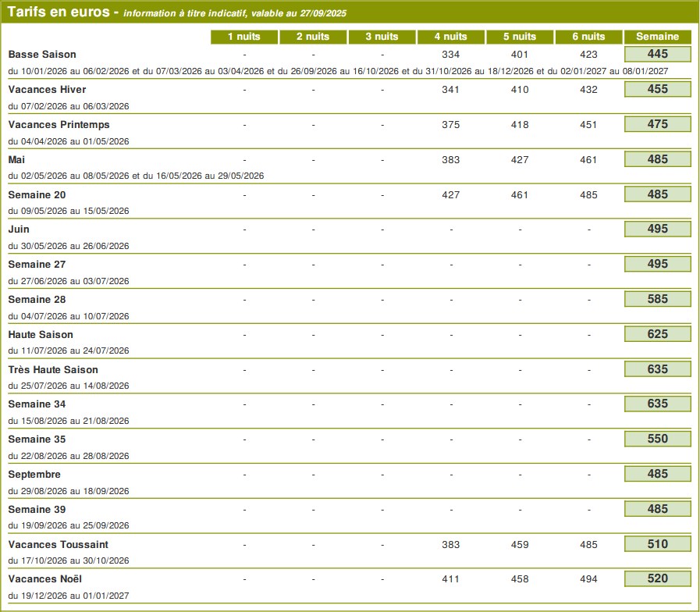The width and height of the screenshot is (700, 612).
Task: Click the 'Semaine' column header
Action: pyautogui.click(x=657, y=37)
